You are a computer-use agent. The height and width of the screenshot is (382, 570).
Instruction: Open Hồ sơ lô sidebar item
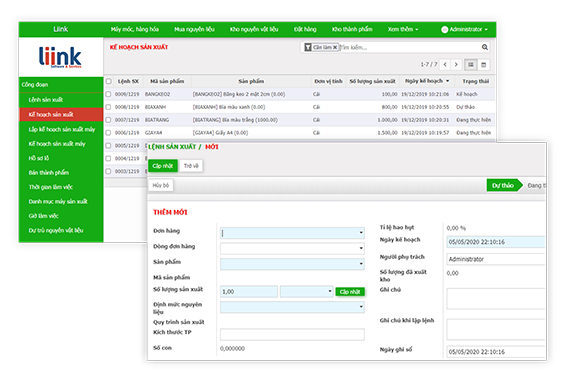point(61,158)
